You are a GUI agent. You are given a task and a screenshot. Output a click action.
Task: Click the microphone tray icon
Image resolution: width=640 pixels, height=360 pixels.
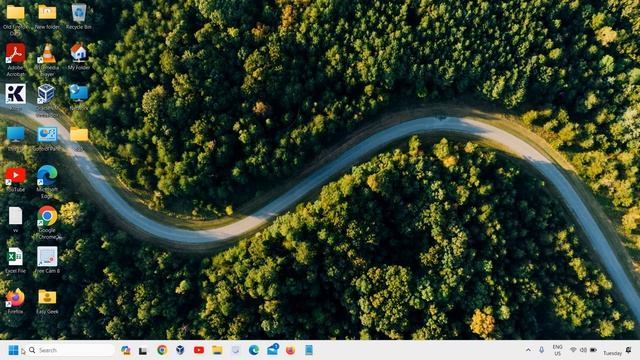click(x=542, y=350)
